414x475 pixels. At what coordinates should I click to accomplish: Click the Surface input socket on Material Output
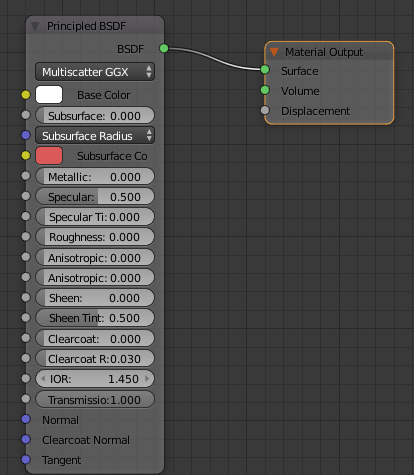[265, 70]
